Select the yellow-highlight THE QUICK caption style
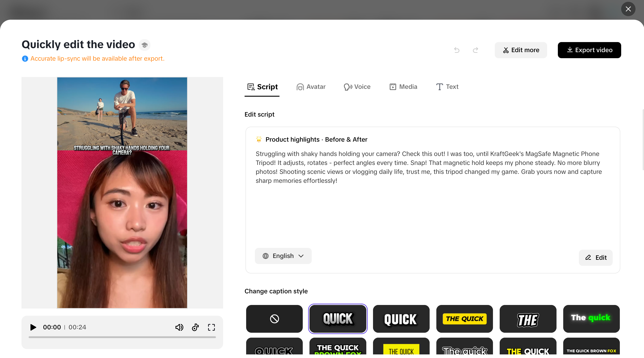 tap(401, 346)
